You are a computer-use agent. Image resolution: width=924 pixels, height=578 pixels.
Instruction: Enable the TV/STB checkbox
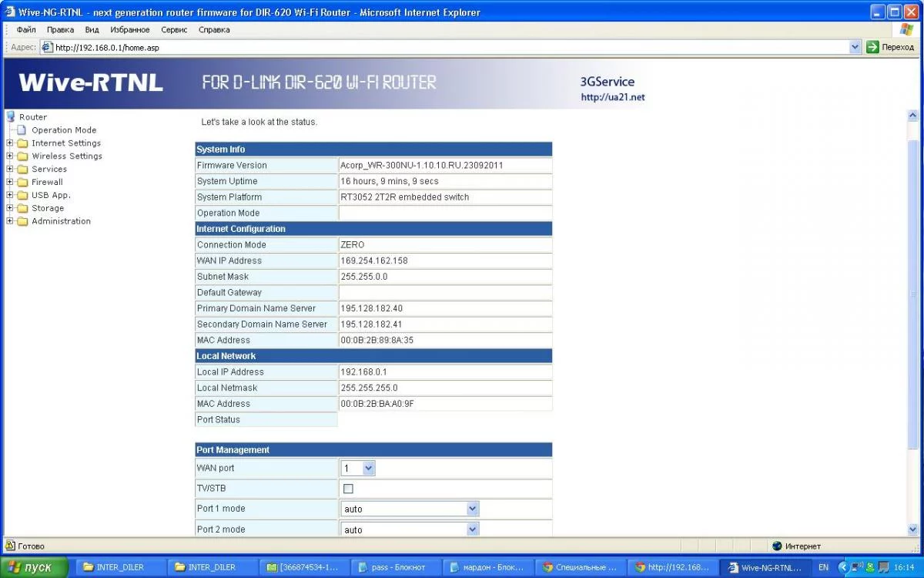coord(348,489)
